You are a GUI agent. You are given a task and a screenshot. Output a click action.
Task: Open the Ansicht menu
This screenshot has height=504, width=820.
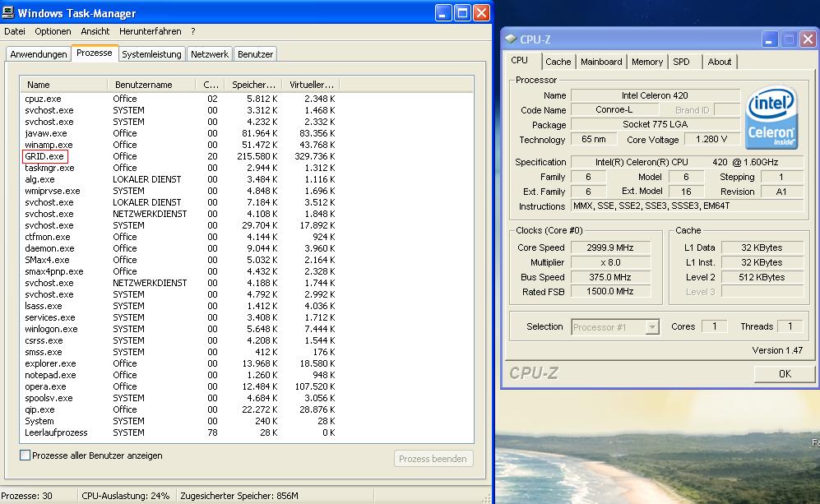(95, 31)
